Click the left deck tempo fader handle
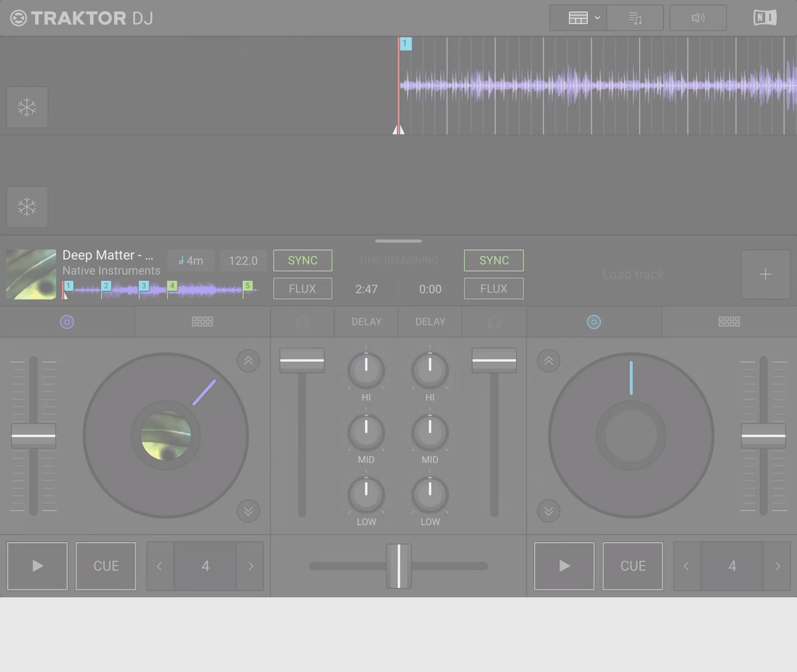 33,436
